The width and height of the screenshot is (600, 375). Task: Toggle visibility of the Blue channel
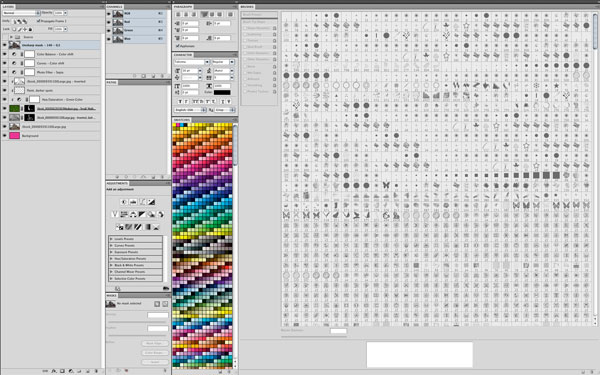tap(109, 39)
